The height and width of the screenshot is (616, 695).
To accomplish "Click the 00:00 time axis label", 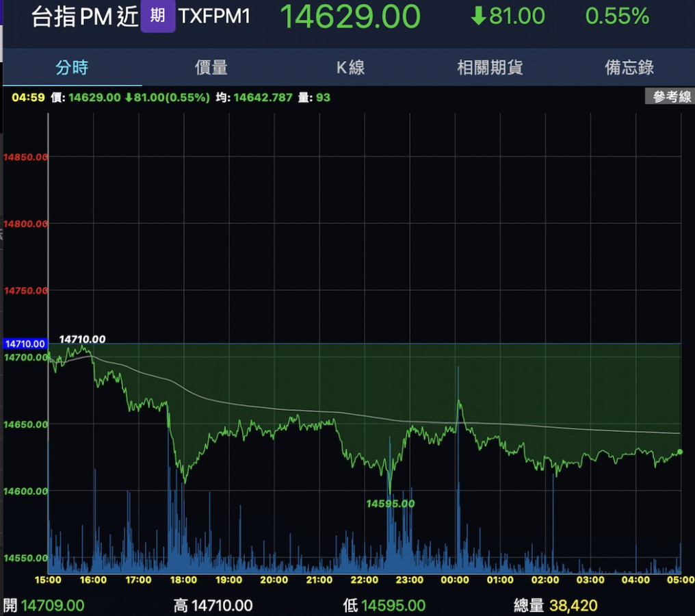I will click(x=455, y=580).
